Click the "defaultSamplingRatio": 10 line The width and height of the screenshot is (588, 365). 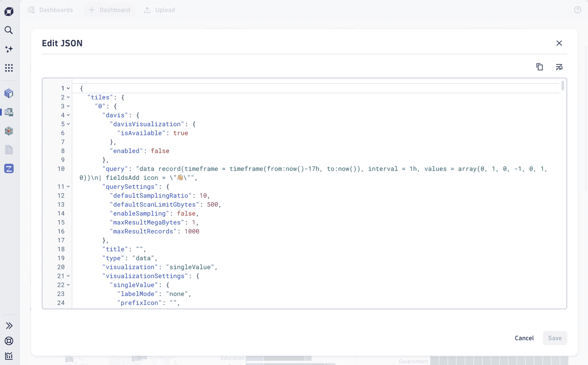[x=160, y=195]
